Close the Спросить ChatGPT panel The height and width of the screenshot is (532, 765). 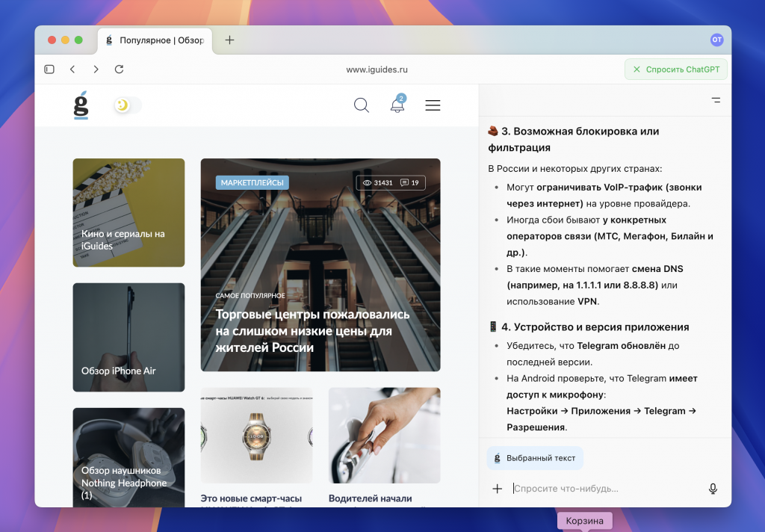pos(637,69)
